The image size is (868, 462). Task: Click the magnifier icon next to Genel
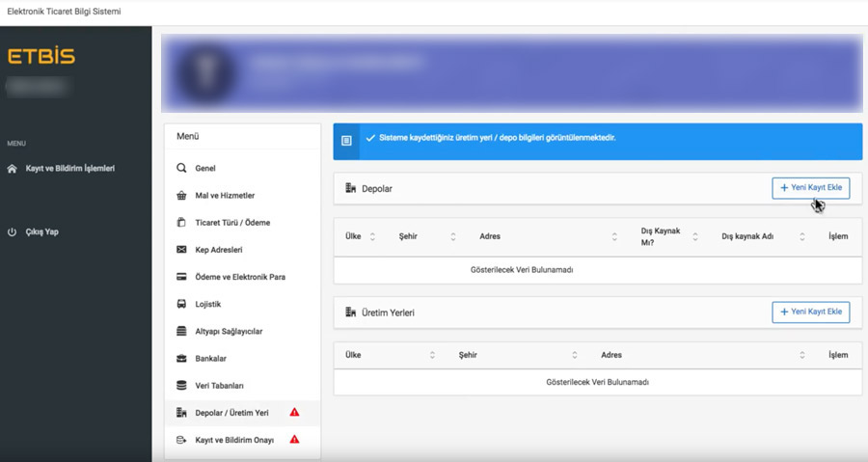[181, 168]
